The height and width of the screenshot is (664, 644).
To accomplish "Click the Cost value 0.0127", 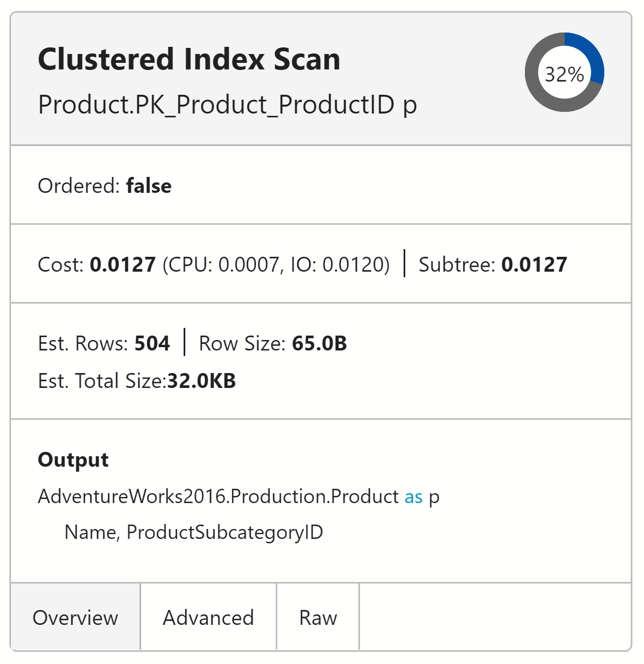I will point(123,264).
